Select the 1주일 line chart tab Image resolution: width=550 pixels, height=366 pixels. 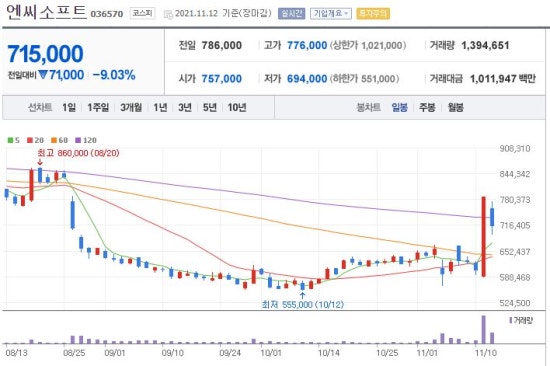click(98, 107)
